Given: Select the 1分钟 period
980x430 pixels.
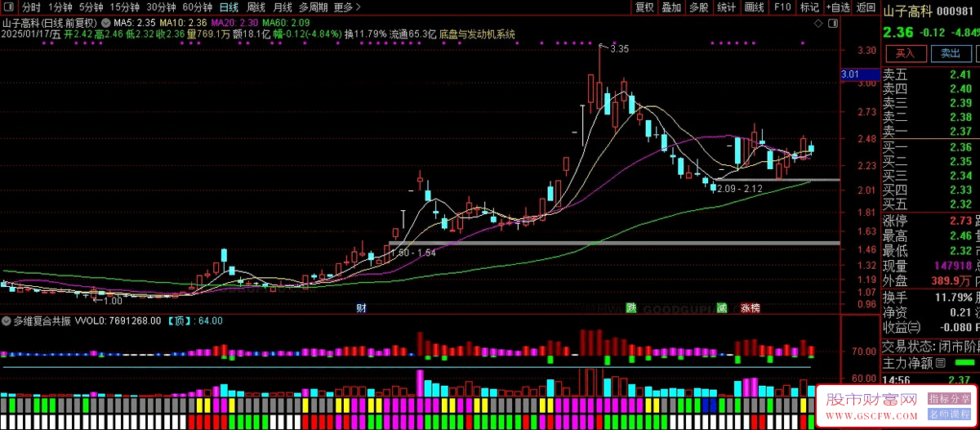Looking at the screenshot, I should [60, 7].
